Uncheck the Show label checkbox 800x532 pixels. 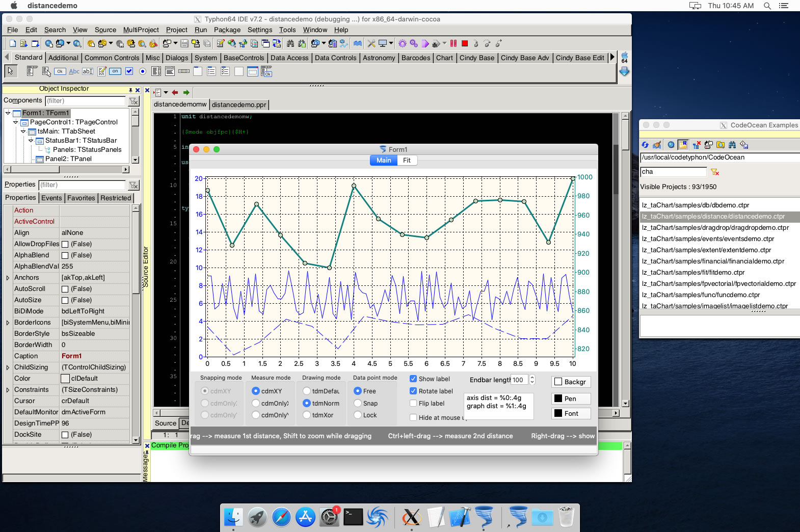(x=413, y=379)
